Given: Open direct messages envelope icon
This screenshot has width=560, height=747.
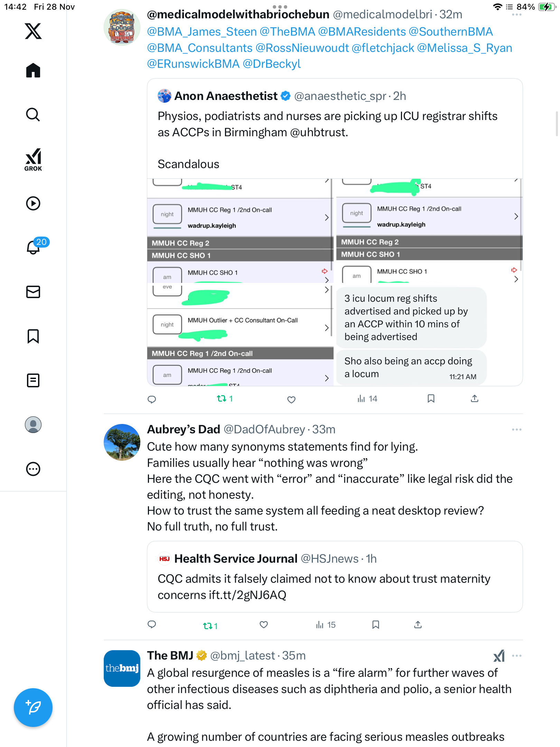Looking at the screenshot, I should tap(33, 292).
